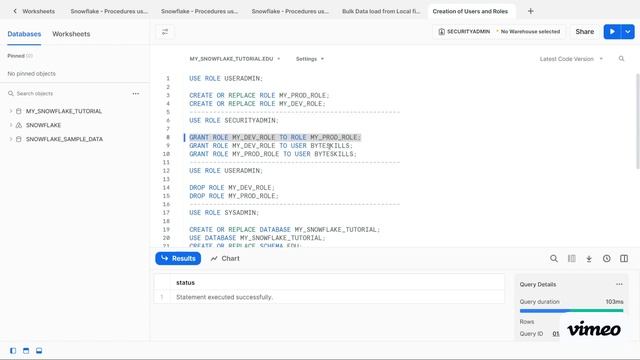Switch to Chart view
Image resolution: width=640 pixels, height=360 pixels.
[x=225, y=258]
